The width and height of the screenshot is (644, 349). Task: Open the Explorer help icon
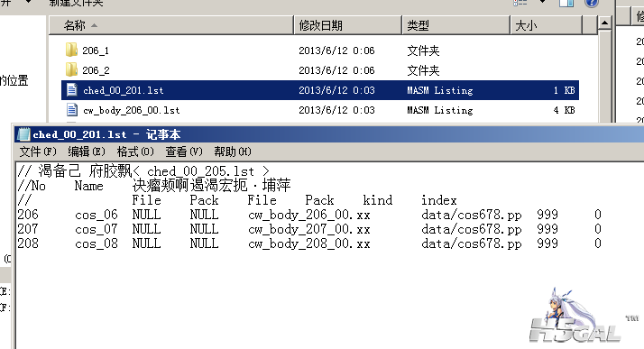tap(592, 3)
